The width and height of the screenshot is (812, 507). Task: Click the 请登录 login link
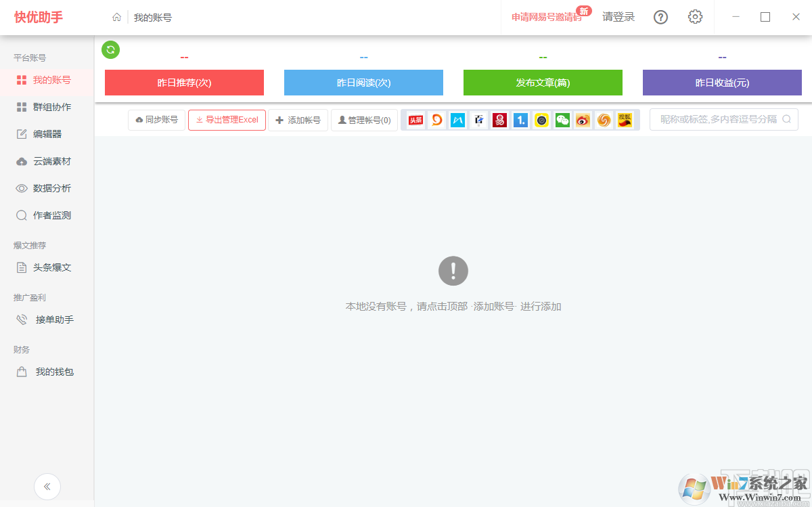[618, 17]
